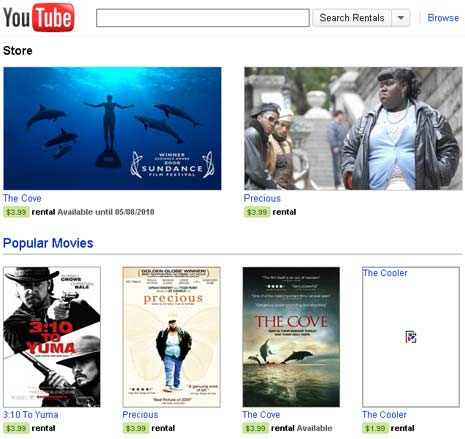Select The Cove featured dolphin image
Screen dimensions: 465x439
[112, 128]
